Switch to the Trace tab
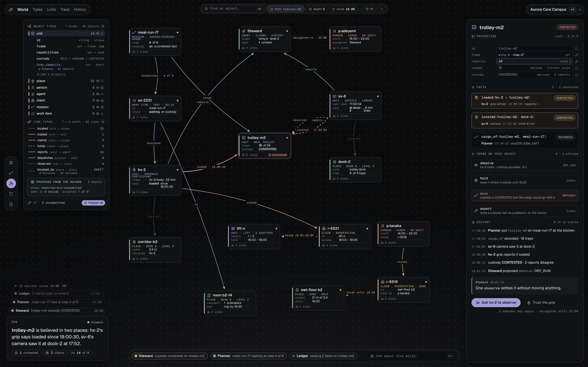Screen dimensions: 588x367 65,9
